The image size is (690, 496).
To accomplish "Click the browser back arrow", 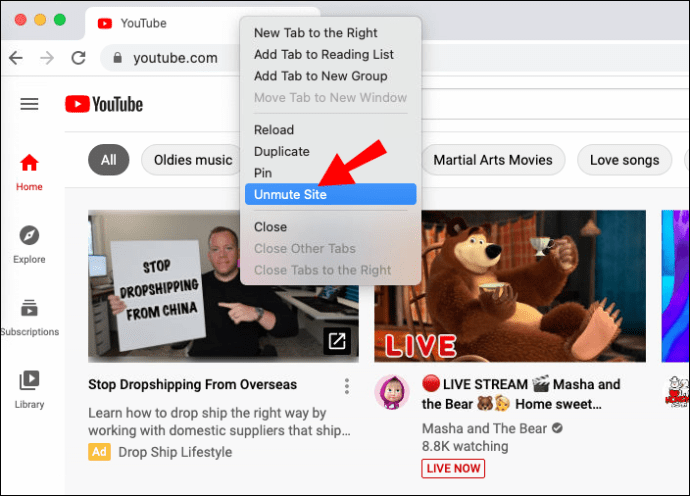I will coord(16,58).
